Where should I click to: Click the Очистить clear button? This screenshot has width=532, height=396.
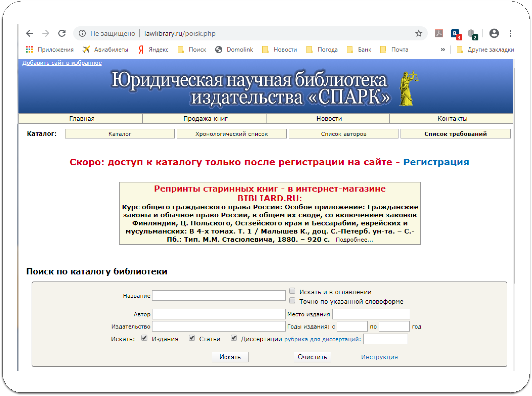[312, 357]
